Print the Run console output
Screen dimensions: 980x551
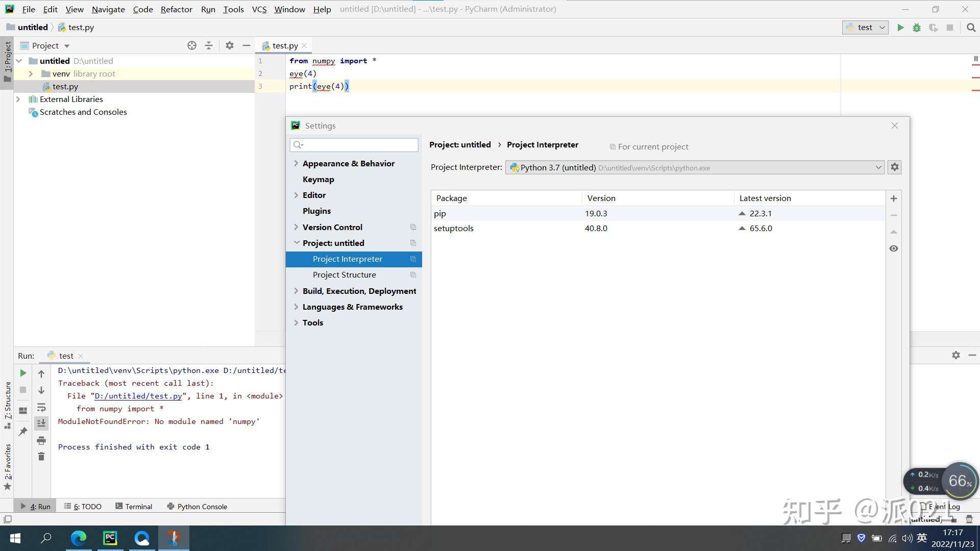point(41,440)
